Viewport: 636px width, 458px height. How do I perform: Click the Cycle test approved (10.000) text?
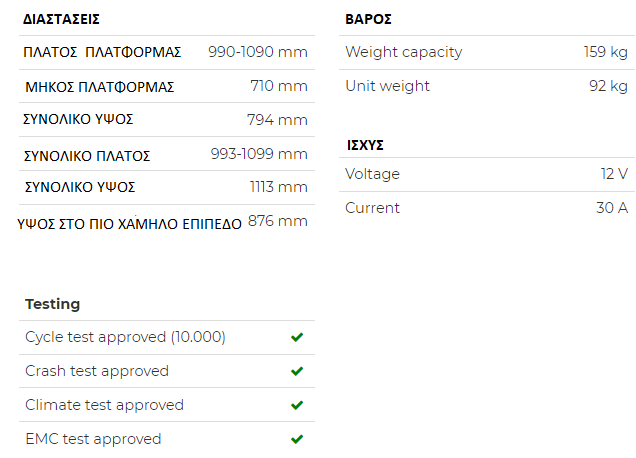(x=125, y=337)
